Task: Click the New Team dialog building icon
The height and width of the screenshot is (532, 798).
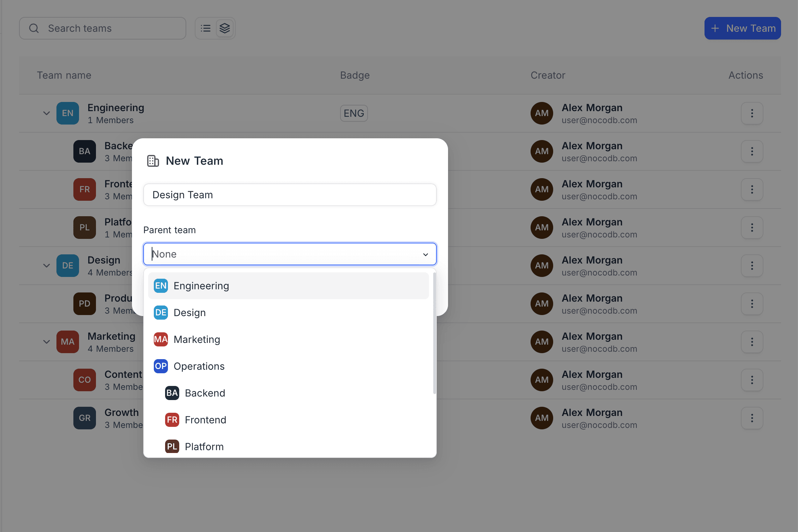Action: (x=153, y=161)
